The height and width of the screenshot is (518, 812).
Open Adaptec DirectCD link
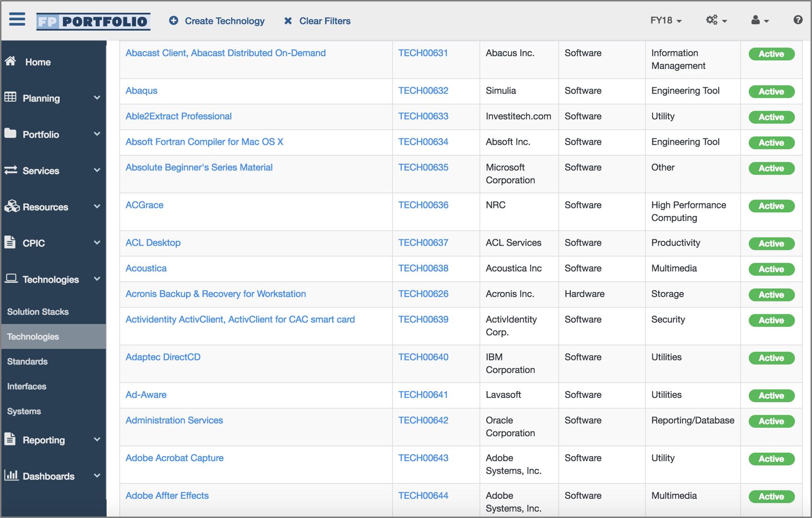(x=163, y=357)
